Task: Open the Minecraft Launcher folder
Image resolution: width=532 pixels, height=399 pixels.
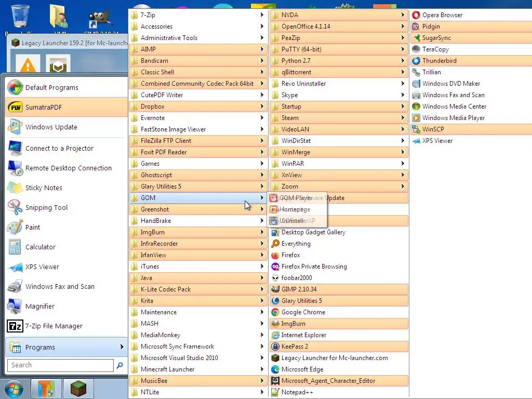Action: (x=198, y=369)
